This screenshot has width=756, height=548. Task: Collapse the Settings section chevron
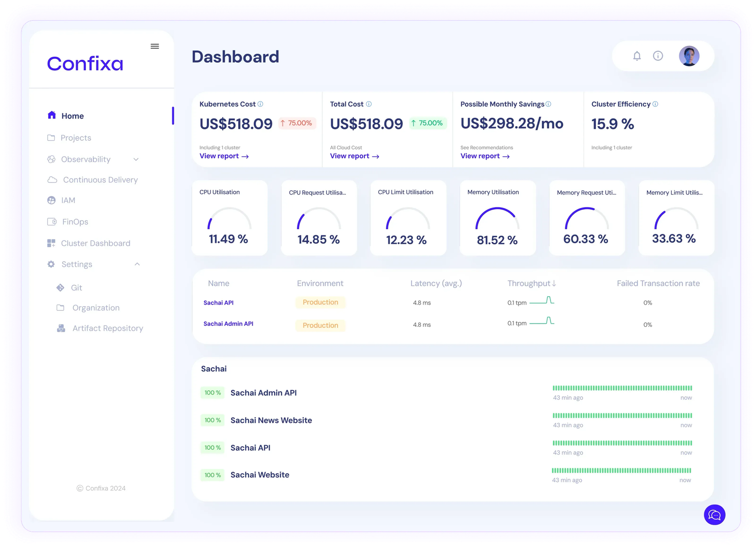click(137, 264)
